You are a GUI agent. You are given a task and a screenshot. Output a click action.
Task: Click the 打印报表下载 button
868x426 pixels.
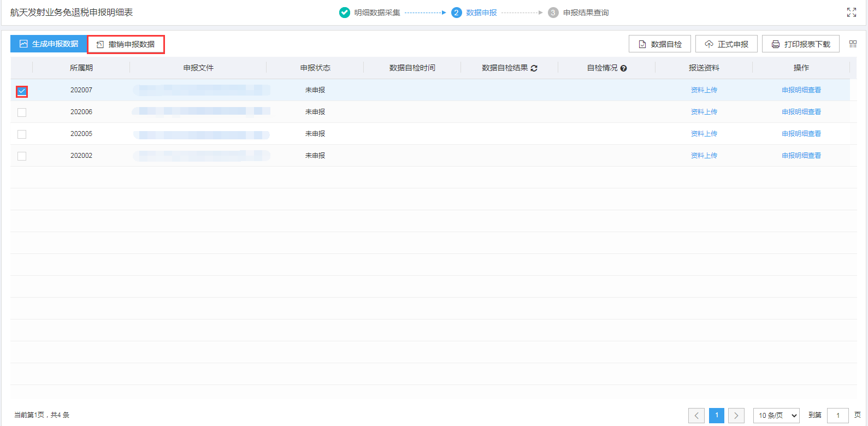pyautogui.click(x=801, y=44)
